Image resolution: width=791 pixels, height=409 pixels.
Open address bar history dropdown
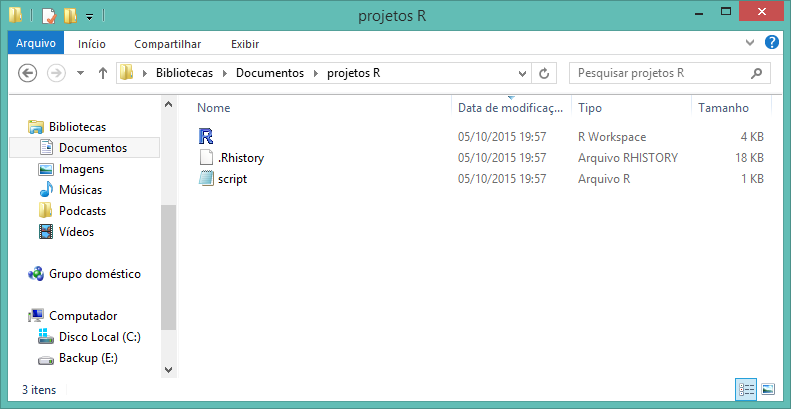tap(523, 73)
